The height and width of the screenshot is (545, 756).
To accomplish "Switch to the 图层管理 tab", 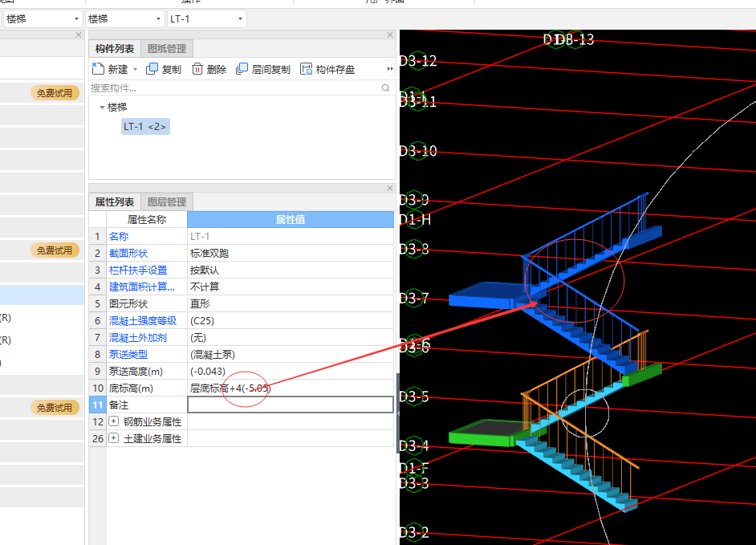I will (x=167, y=202).
